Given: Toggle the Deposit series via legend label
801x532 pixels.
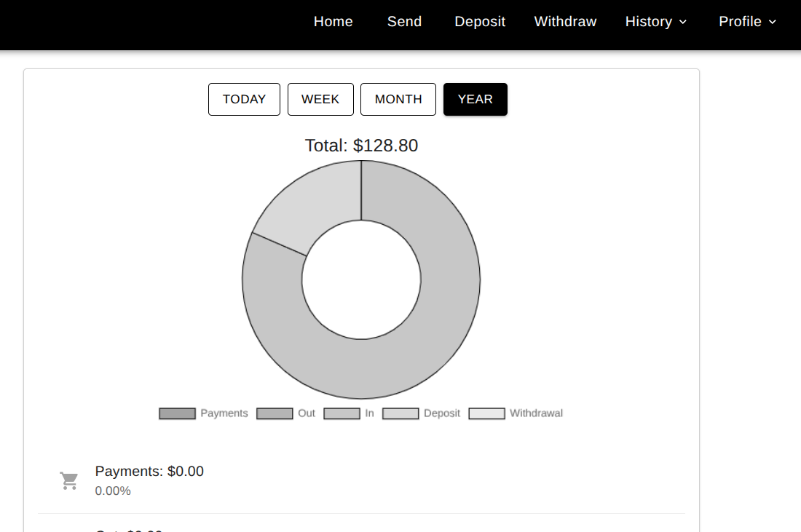Looking at the screenshot, I should (441, 413).
